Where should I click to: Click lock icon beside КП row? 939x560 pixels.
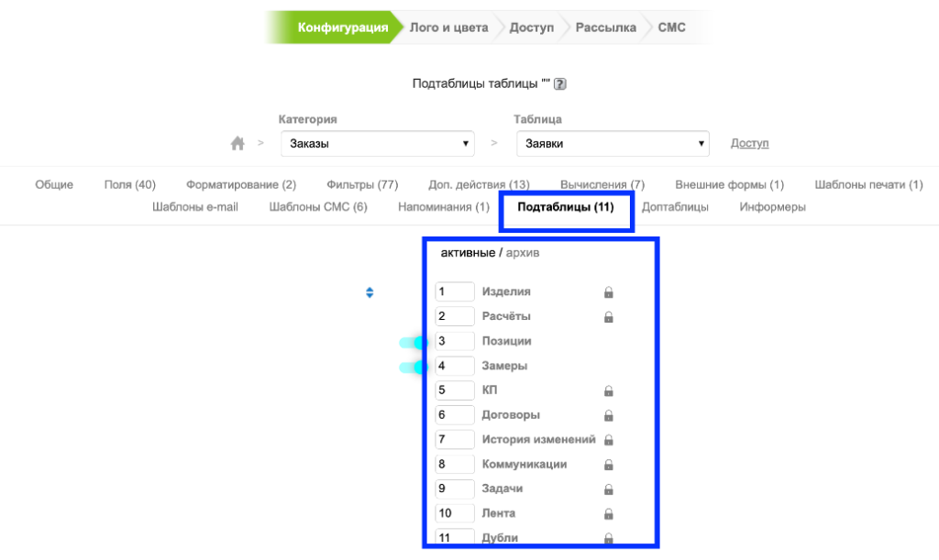(608, 391)
